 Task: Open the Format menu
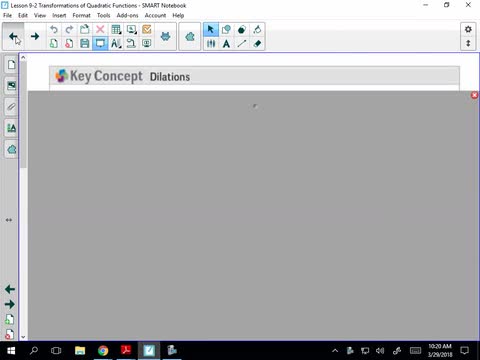[81, 15]
